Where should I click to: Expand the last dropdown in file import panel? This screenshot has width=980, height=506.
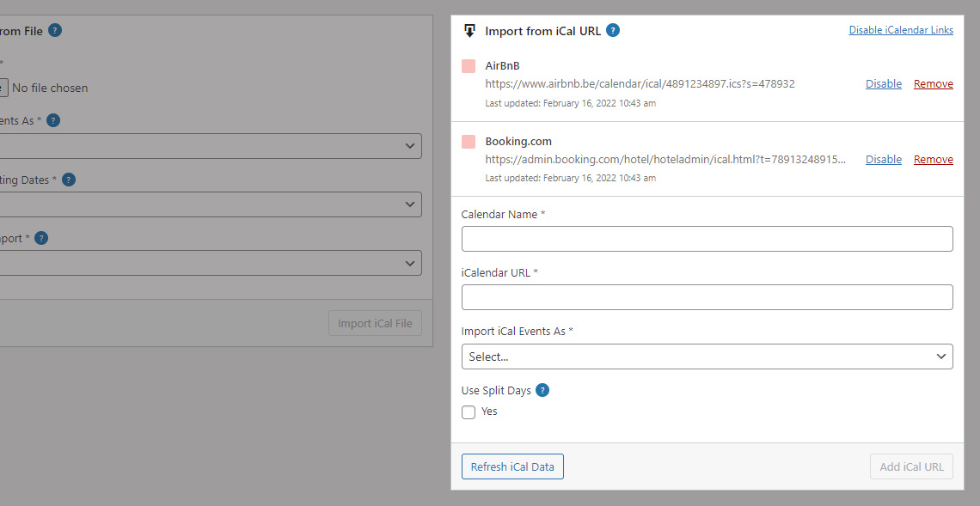coord(210,263)
